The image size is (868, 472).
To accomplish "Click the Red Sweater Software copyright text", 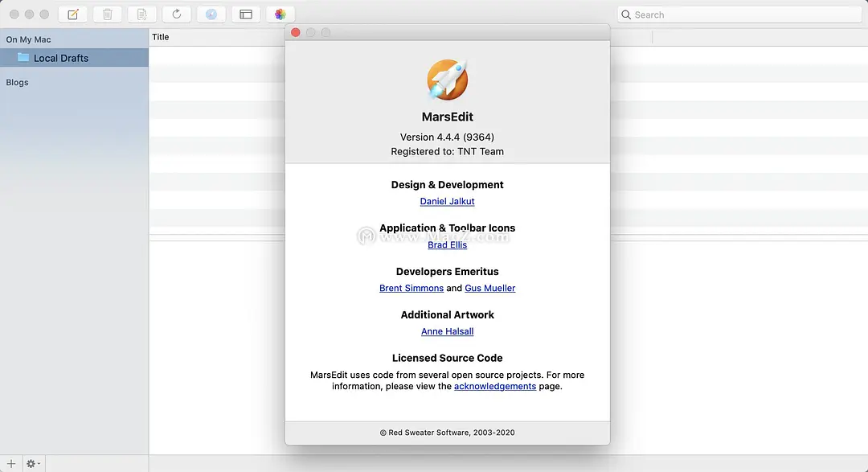I will coord(448,433).
